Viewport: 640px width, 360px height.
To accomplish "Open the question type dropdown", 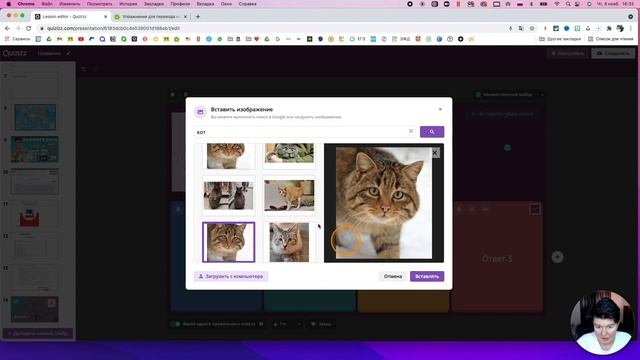I will (x=509, y=95).
